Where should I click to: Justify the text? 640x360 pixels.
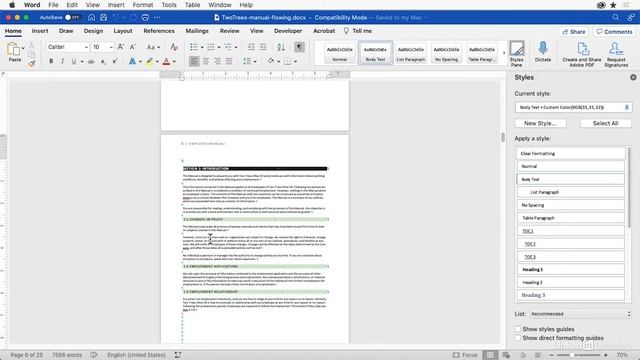point(229,61)
